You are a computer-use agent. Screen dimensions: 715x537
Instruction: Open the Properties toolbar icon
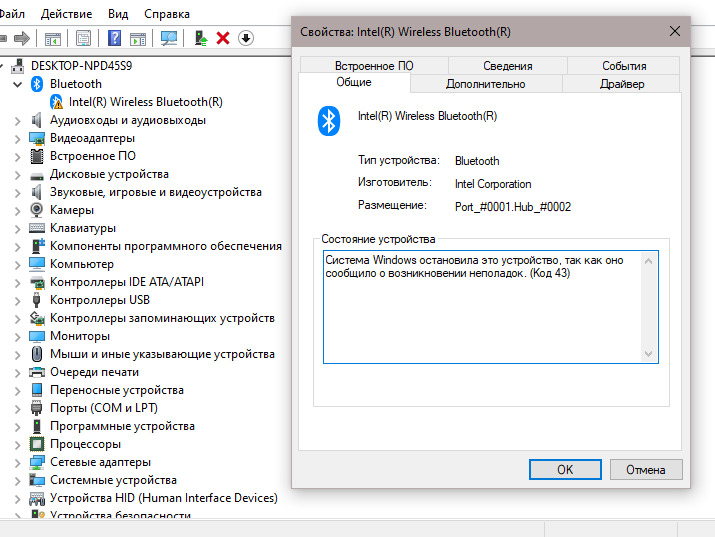pos(83,38)
